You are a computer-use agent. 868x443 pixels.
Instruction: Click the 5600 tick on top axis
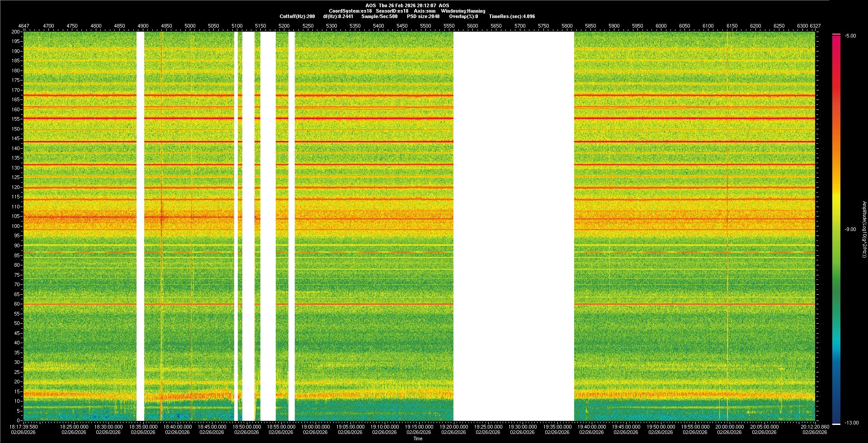pyautogui.click(x=472, y=26)
